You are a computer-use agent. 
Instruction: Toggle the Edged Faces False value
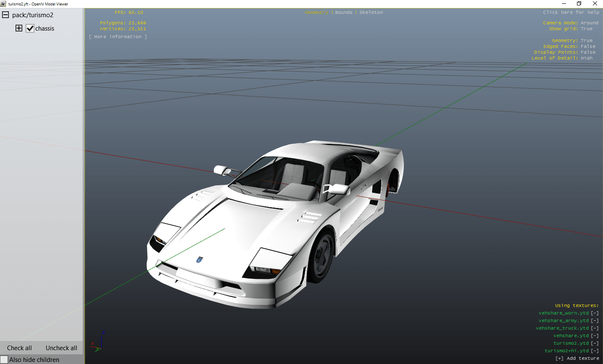point(588,47)
